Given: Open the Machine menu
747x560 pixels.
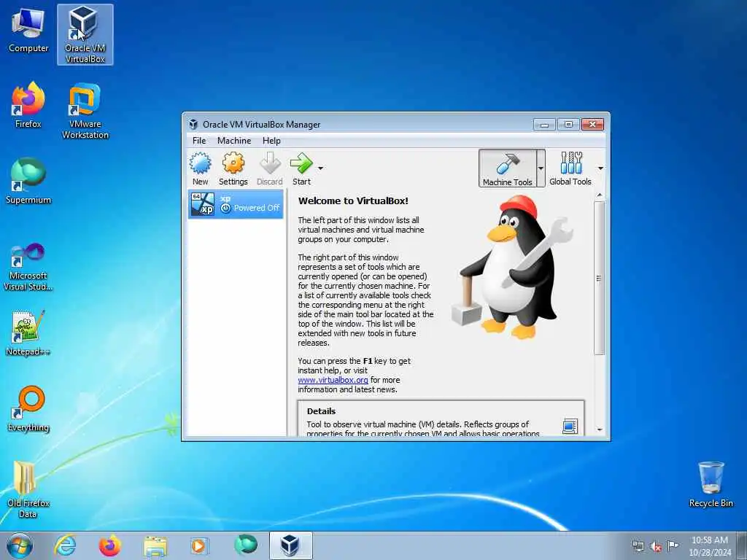Looking at the screenshot, I should click(x=234, y=141).
